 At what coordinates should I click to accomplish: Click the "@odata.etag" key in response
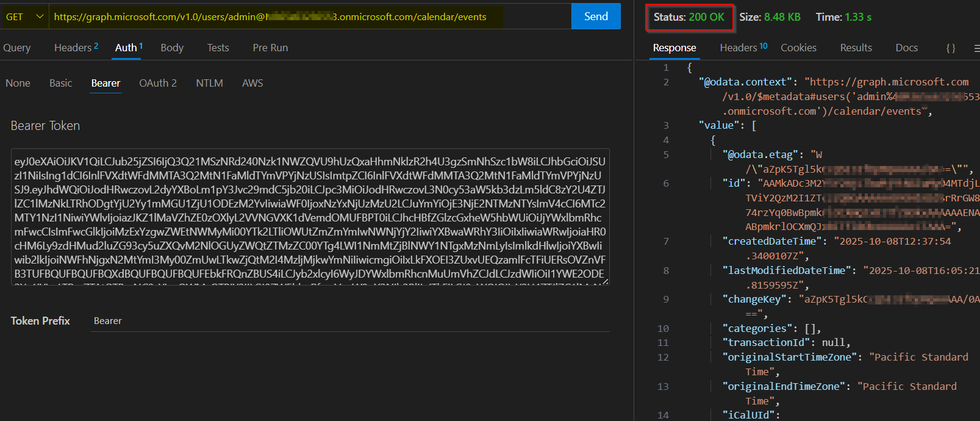point(760,154)
